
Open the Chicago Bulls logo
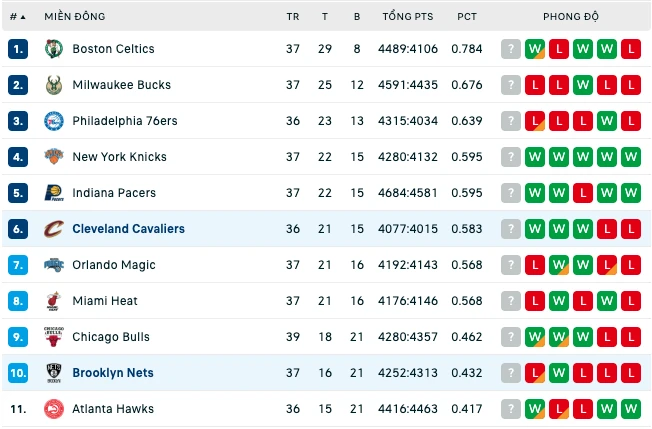coord(54,337)
